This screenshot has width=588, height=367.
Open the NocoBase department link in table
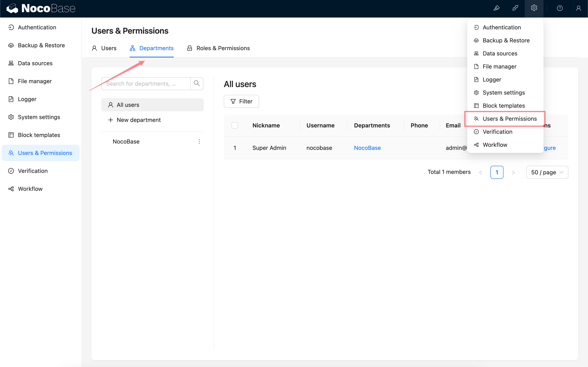pyautogui.click(x=367, y=148)
